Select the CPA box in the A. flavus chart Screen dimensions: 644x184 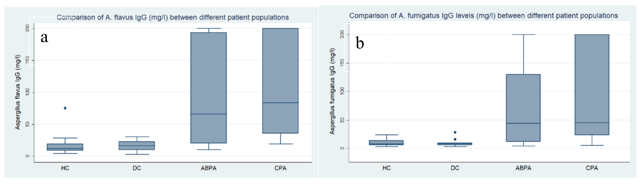(280, 81)
